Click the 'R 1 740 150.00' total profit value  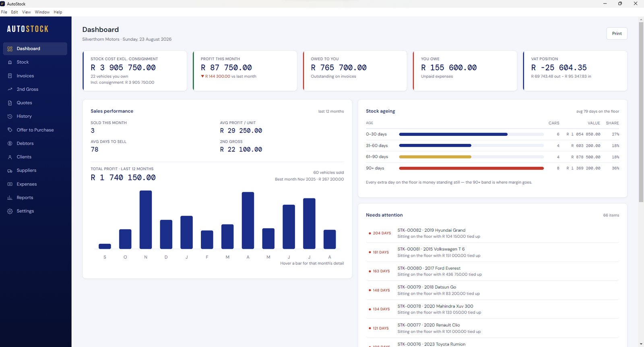coord(123,178)
